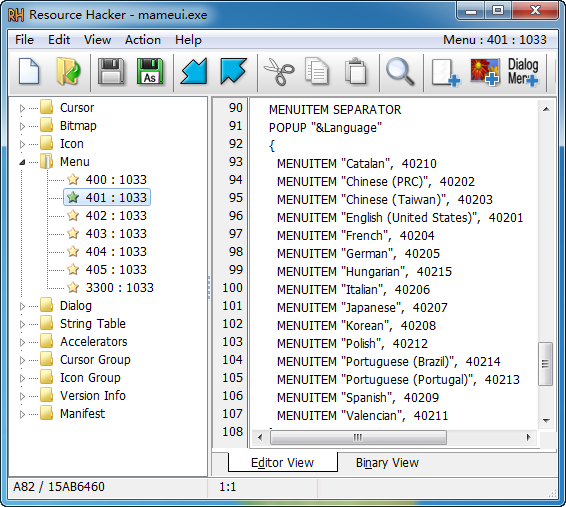
Task: Expand the Icon Group tree node
Action: pos(22,378)
